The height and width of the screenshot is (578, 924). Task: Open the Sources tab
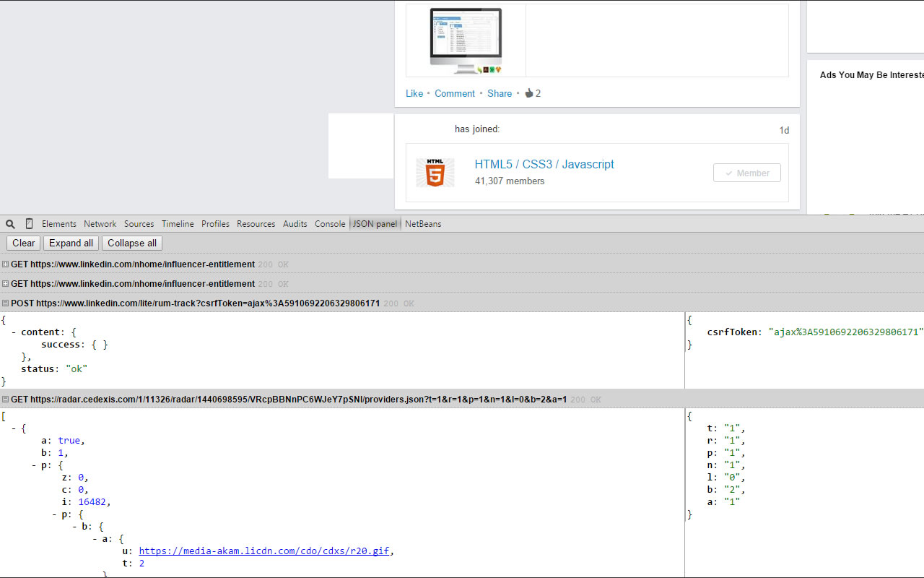[x=139, y=224]
